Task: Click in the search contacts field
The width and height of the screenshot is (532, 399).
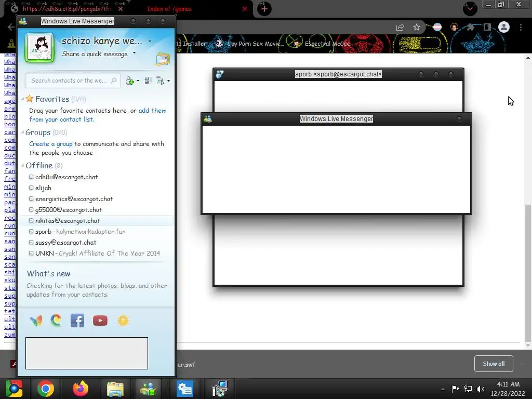Action: [x=73, y=81]
